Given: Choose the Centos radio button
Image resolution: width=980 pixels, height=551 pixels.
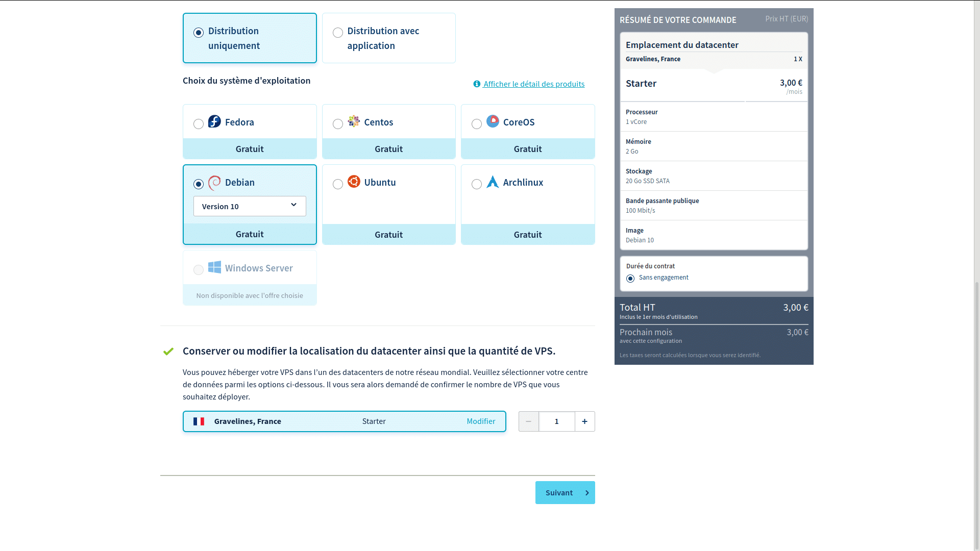Looking at the screenshot, I should (338, 124).
